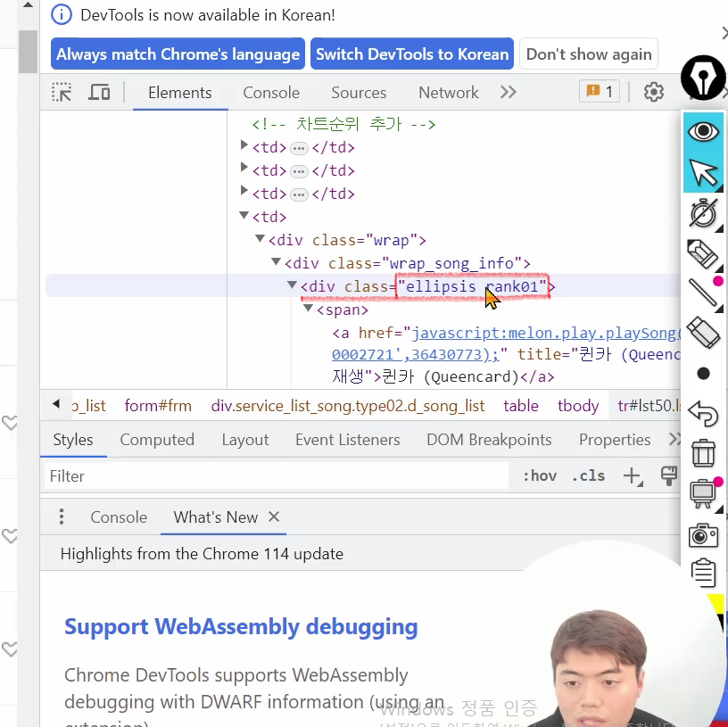The width and height of the screenshot is (728, 727).
Task: Add a new style rule with plus icon
Action: [633, 475]
